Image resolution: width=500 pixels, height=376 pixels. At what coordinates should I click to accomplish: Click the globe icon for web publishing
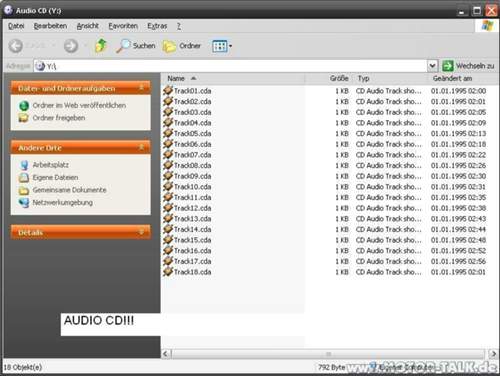click(24, 106)
